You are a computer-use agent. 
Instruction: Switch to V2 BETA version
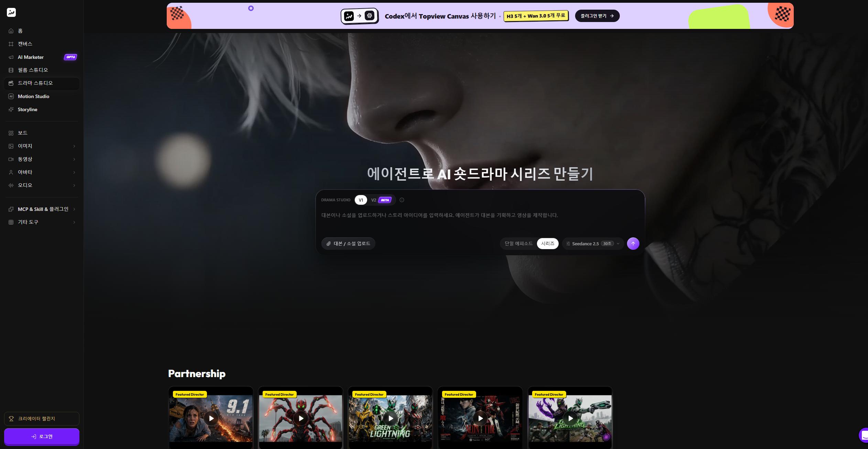[x=381, y=200]
